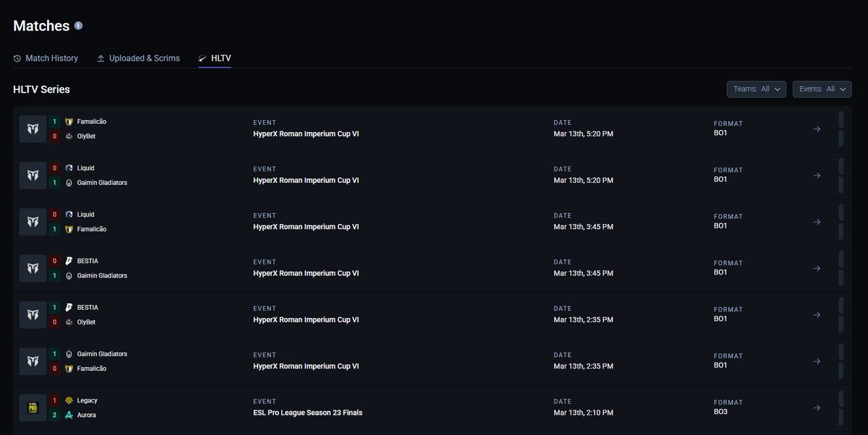Click the Famalicão icon below Gaimin Gladiators
Screen dimensions: 868x435
tap(69, 369)
